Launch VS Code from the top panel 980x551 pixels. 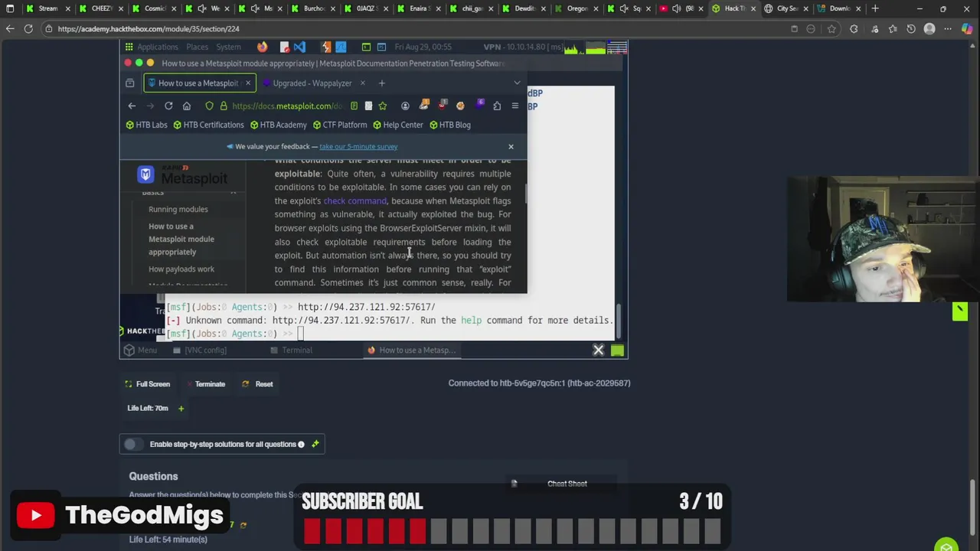(299, 47)
